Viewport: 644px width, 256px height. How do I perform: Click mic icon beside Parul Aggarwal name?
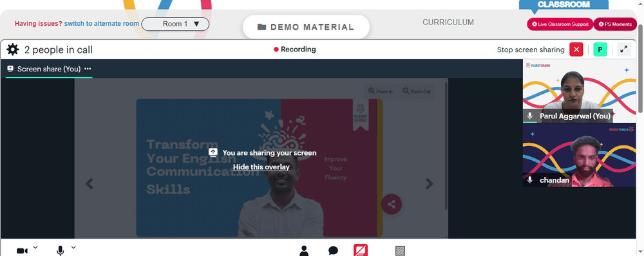pos(530,116)
